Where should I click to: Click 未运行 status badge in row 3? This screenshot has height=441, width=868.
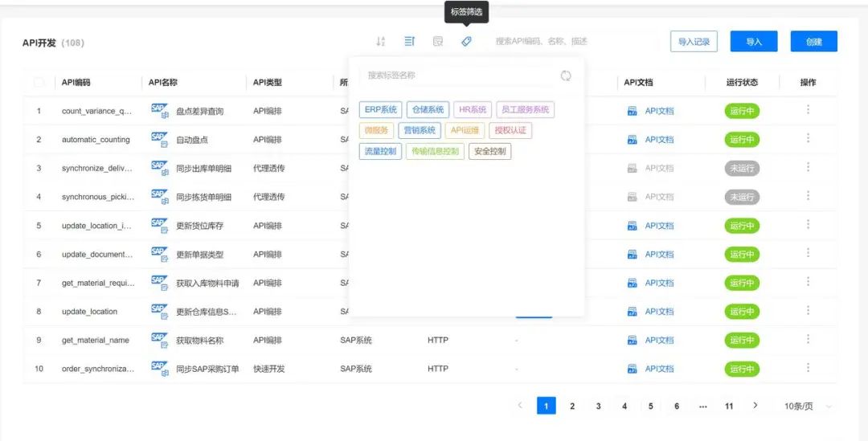click(742, 168)
